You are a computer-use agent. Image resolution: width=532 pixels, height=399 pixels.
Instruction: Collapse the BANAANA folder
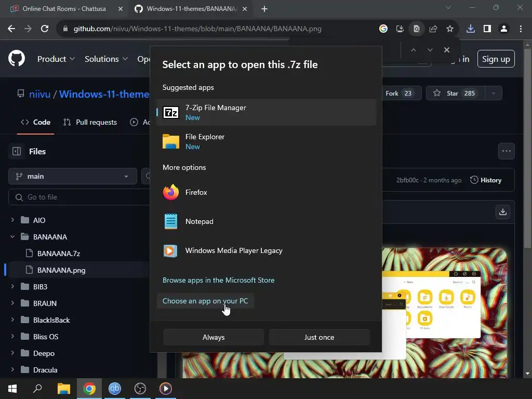[12, 237]
